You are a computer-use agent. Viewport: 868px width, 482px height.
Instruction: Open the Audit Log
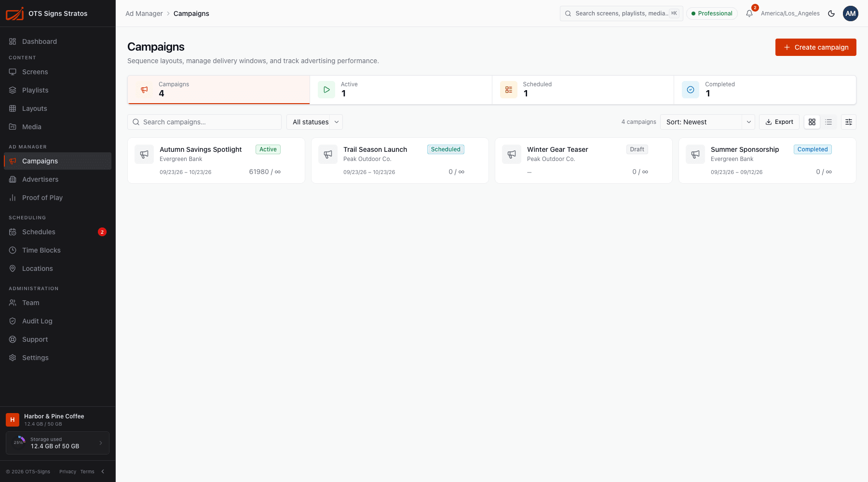[x=57, y=321]
